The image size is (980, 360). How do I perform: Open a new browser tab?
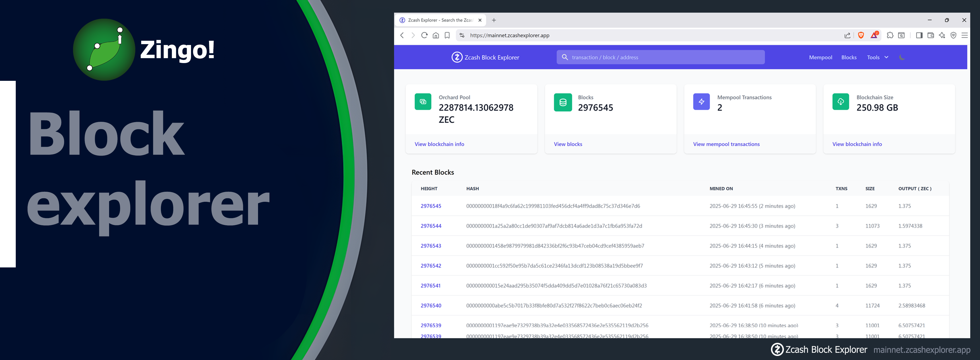[494, 20]
